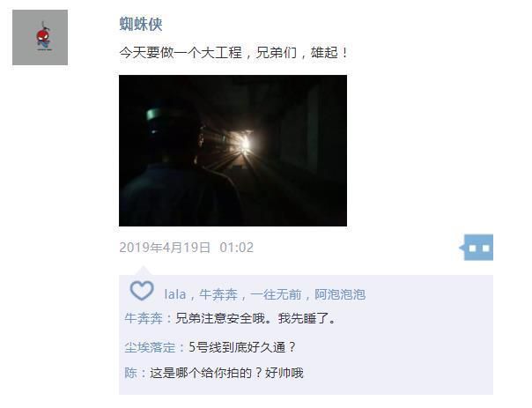
Task: Open 一往无前 in the likes list
Action: (276, 294)
